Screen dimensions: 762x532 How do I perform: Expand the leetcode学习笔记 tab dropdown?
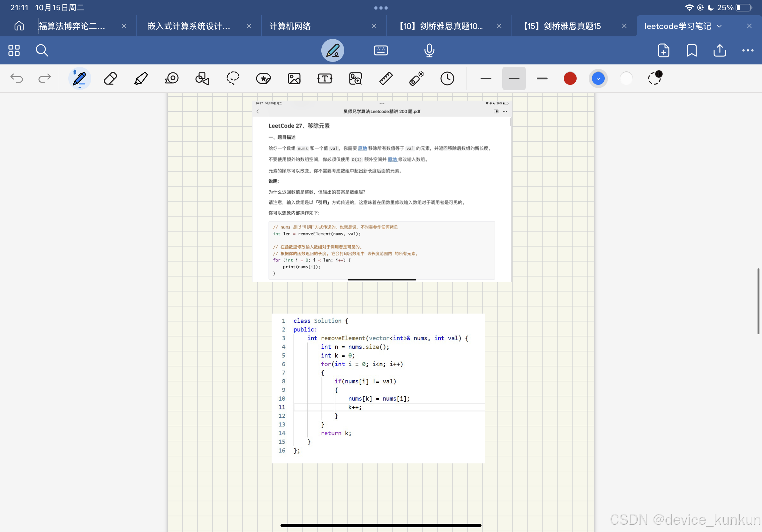[x=719, y=26]
